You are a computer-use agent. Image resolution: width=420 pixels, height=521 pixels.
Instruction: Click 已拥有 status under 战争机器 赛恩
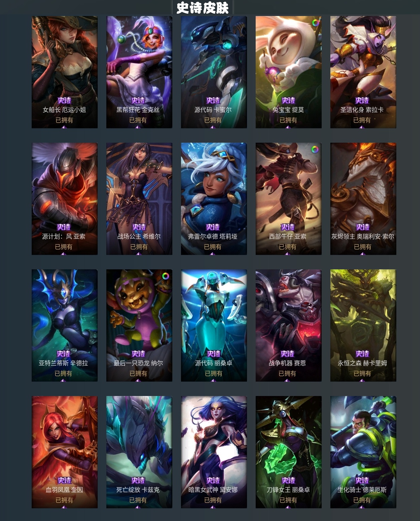coord(287,373)
